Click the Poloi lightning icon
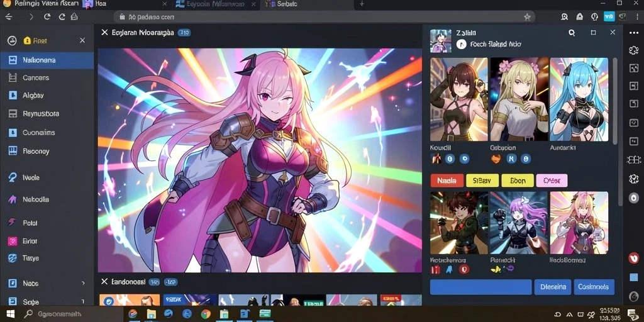The image size is (644, 322). [12, 223]
